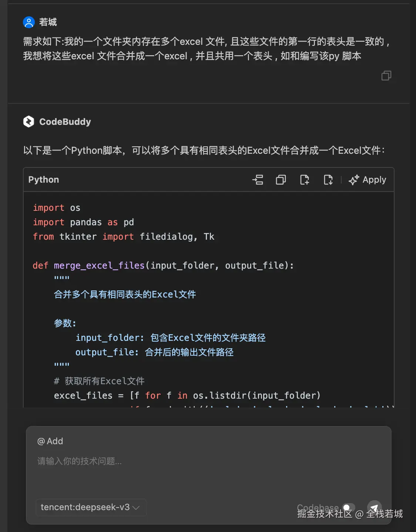Insert code into a new file

click(x=304, y=180)
